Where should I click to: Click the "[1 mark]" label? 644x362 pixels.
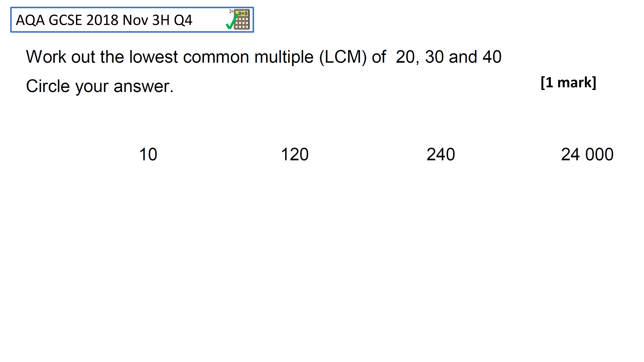tap(568, 82)
